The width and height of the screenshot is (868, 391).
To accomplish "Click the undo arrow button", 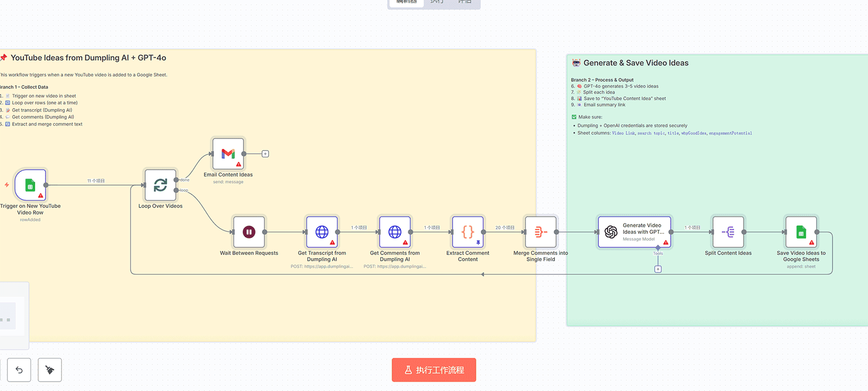I will coord(19,370).
